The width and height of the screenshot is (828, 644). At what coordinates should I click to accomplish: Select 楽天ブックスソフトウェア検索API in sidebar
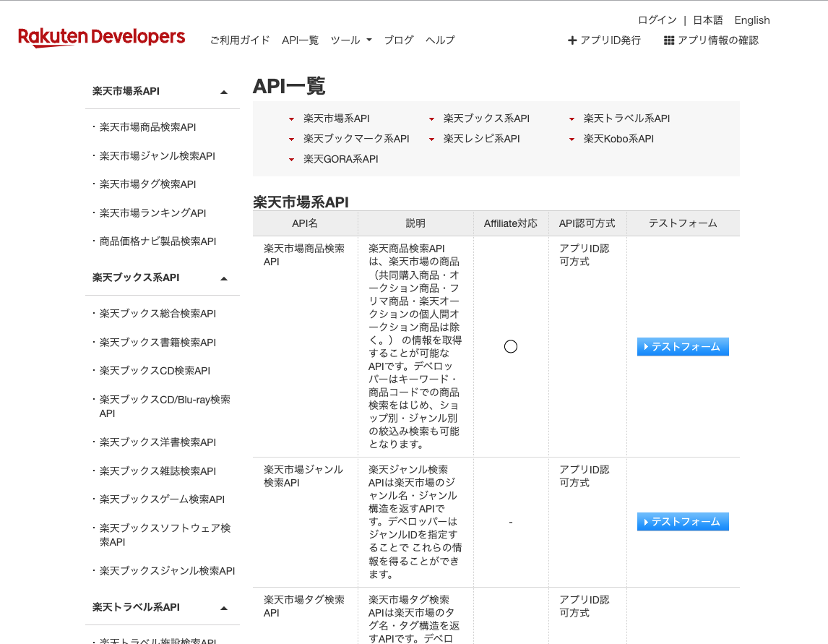pyautogui.click(x=165, y=535)
